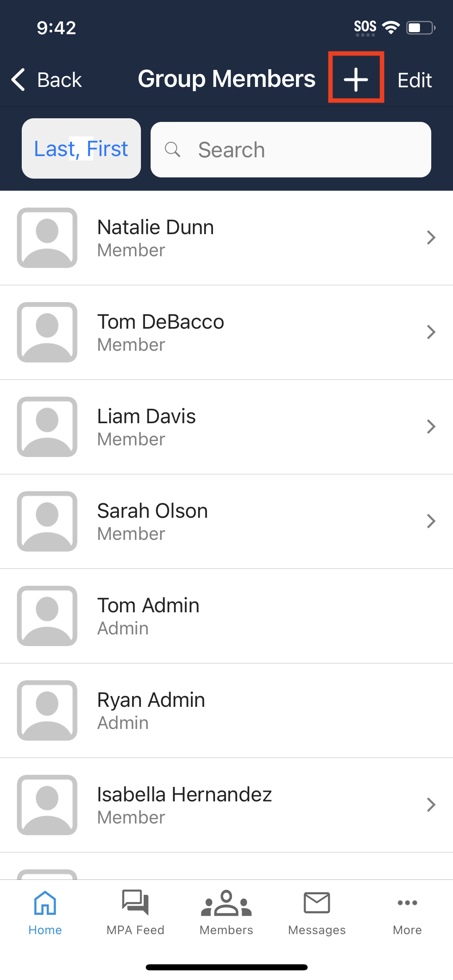Expand Tom DeBacco's chevron arrow
453x980 pixels.
click(431, 332)
